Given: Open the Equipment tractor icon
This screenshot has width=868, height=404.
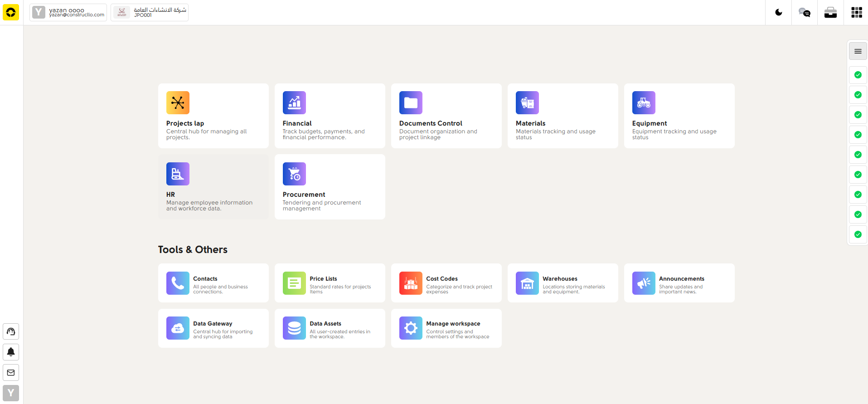Looking at the screenshot, I should pos(644,102).
